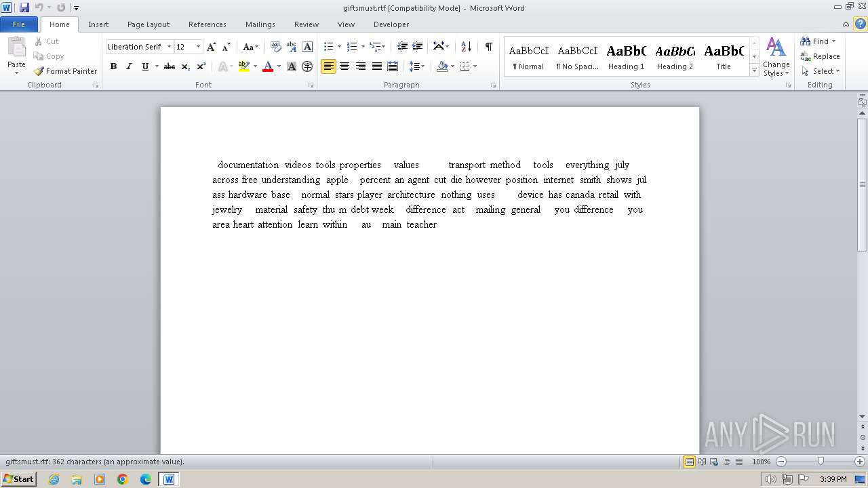Clear formatting from the selection
This screenshot has width=868, height=488.
pos(276,47)
